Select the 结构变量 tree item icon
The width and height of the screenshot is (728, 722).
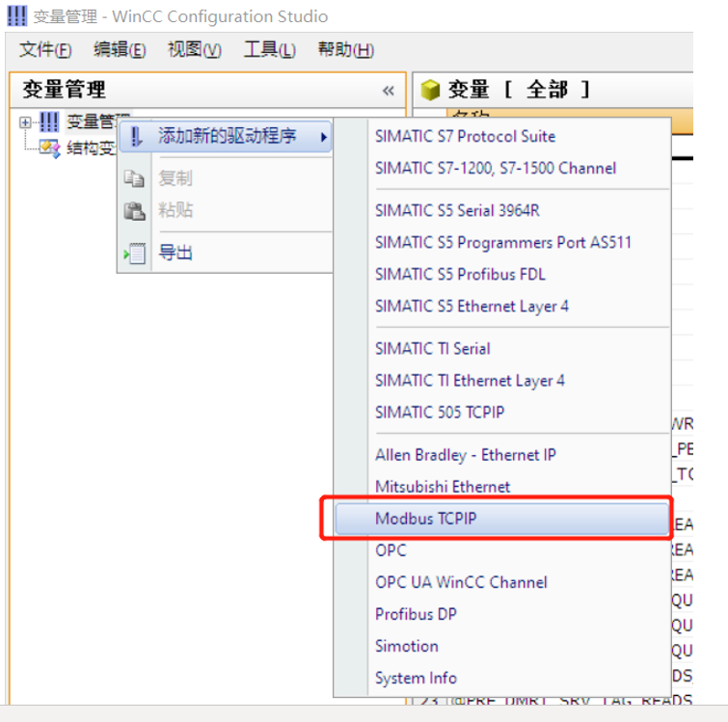pyautogui.click(x=49, y=148)
